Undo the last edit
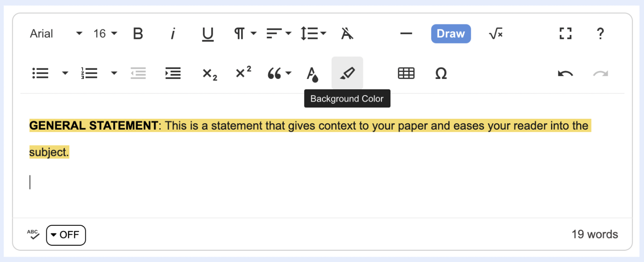 pos(565,73)
